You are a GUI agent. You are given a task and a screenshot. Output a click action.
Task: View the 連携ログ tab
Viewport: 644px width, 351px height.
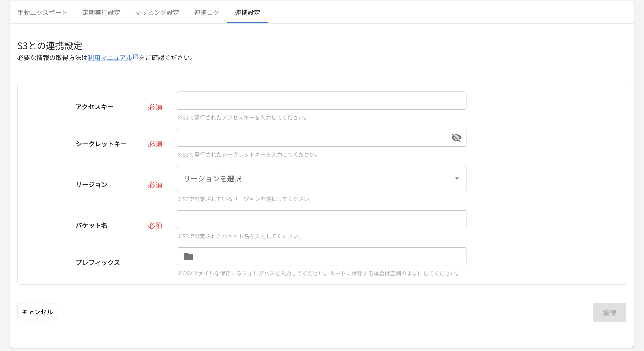pos(207,12)
